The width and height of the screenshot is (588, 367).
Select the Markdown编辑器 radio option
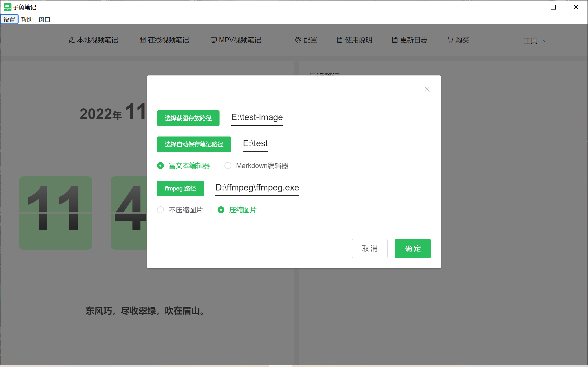(228, 166)
